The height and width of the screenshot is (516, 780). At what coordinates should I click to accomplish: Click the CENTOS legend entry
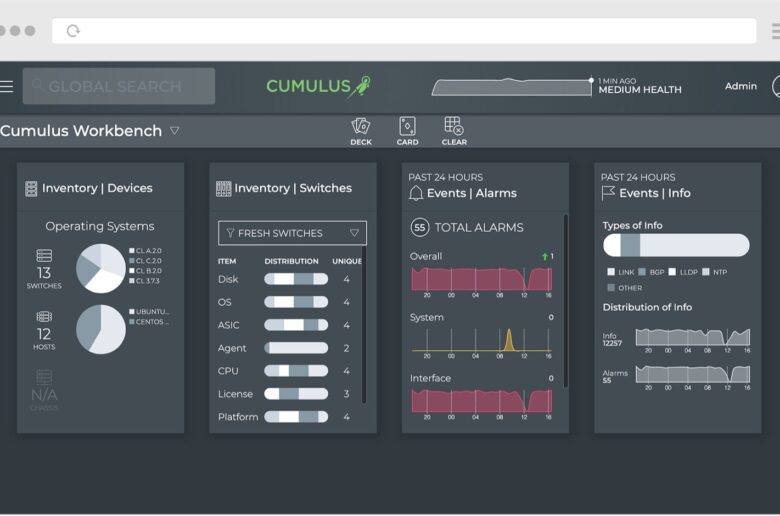(x=149, y=322)
